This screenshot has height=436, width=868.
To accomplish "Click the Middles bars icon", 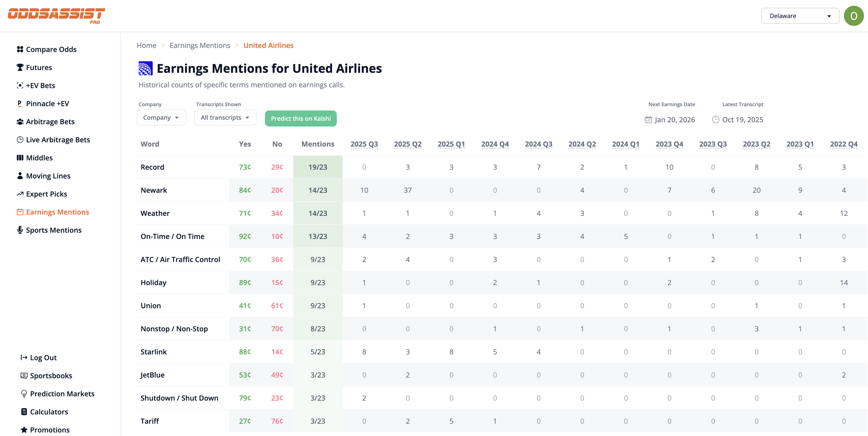I will click(x=20, y=158).
